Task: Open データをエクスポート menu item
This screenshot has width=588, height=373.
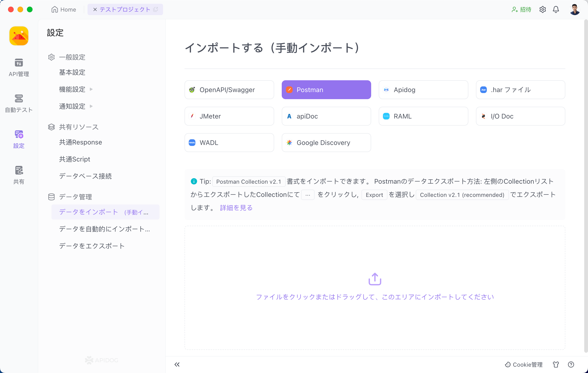Action: coord(92,246)
